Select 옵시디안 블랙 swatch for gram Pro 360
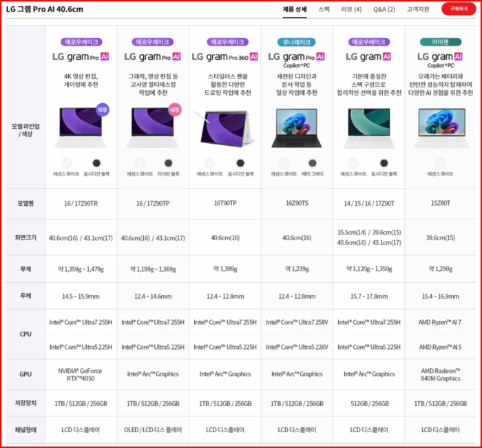 click(240, 163)
